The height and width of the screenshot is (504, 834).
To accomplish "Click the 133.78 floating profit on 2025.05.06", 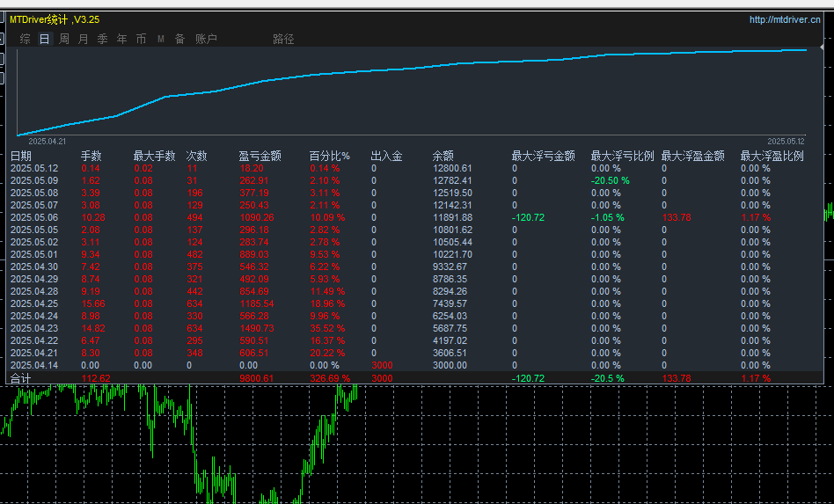I will tap(677, 217).
